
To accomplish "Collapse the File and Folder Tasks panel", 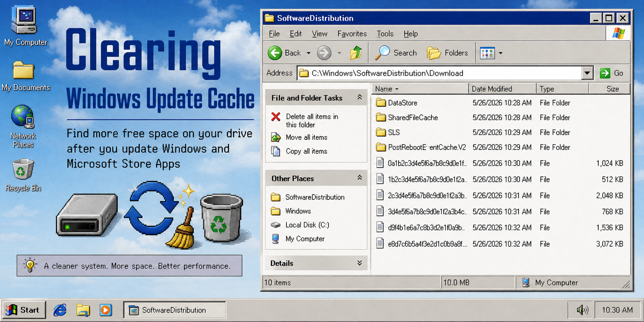I will tap(359, 97).
